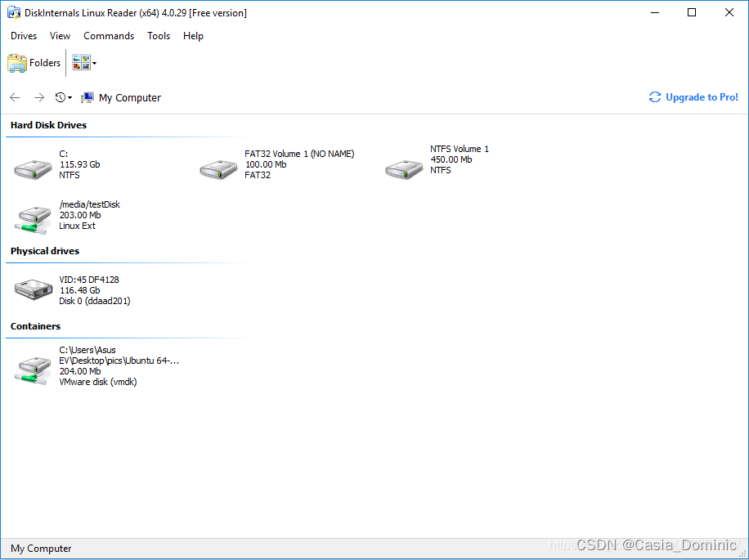Viewport: 749px width, 560px height.
Task: Open the navigation history clock icon
Action: point(61,97)
